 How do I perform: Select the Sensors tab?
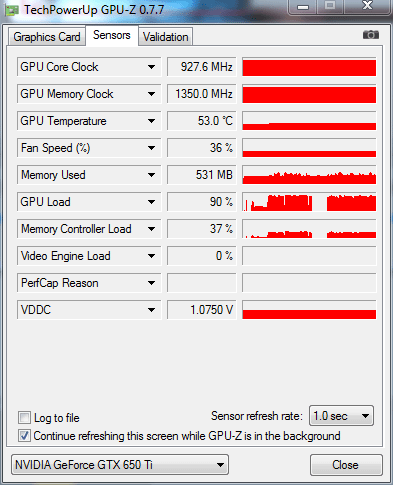pyautogui.click(x=112, y=35)
